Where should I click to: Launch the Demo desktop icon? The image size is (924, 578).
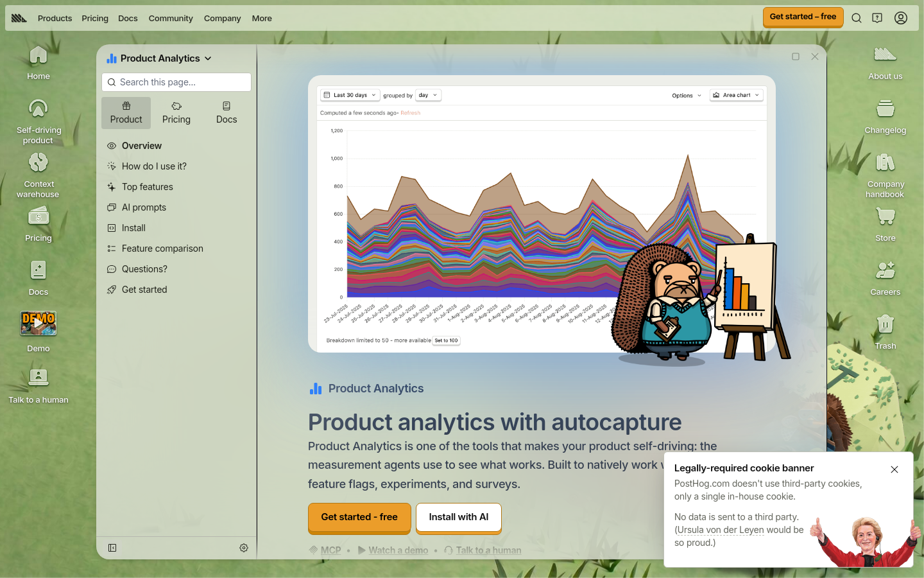38,332
